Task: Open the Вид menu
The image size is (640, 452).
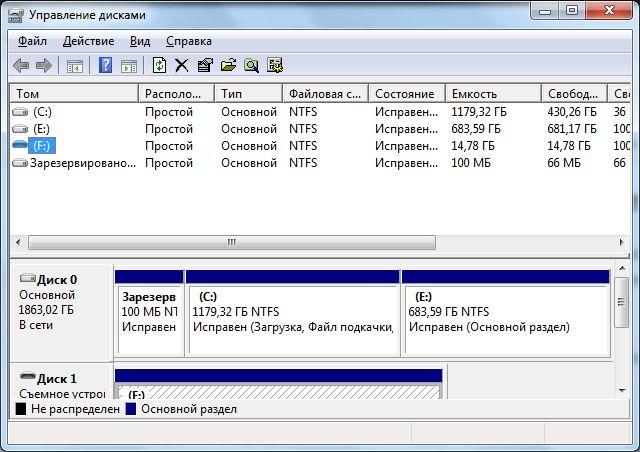Action: [x=140, y=41]
